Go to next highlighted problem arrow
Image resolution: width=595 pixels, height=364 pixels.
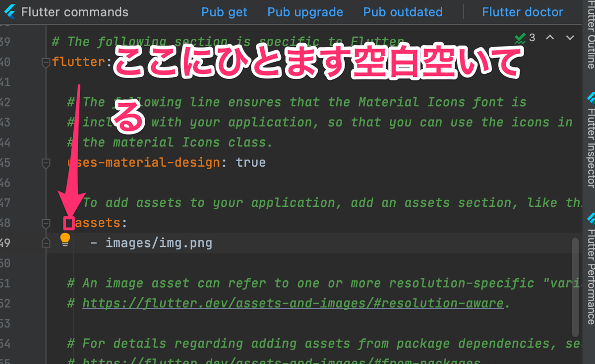point(570,38)
